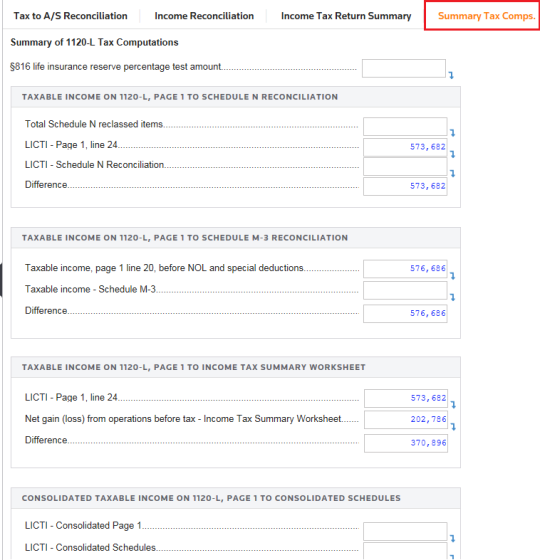Click drill-down arrow for LICTI Consolidated Page 1

pos(452,539)
